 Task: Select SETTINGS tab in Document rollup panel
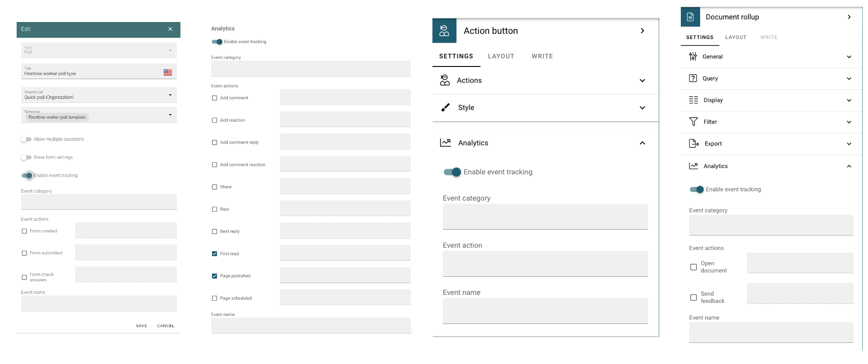[700, 37]
